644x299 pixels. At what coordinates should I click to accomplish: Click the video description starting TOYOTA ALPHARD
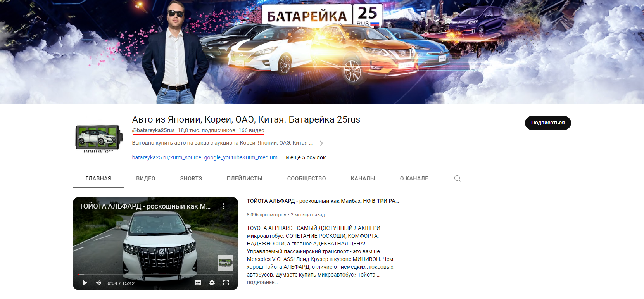tap(320, 251)
